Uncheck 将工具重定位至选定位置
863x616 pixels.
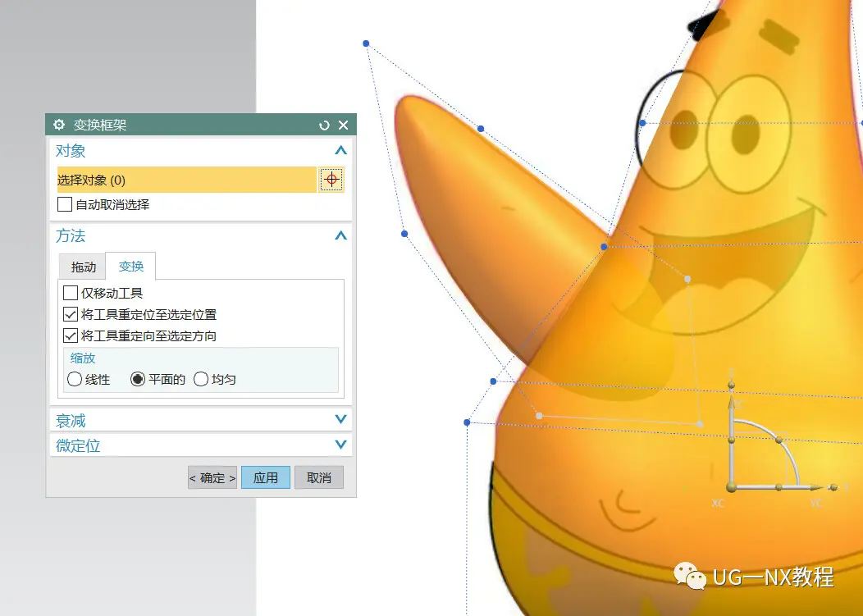point(71,314)
